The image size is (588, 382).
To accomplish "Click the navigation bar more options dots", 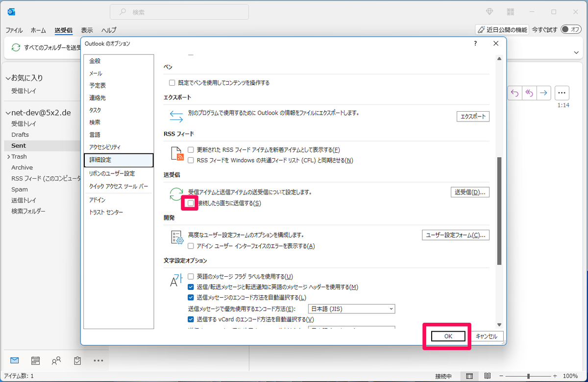I will [98, 361].
